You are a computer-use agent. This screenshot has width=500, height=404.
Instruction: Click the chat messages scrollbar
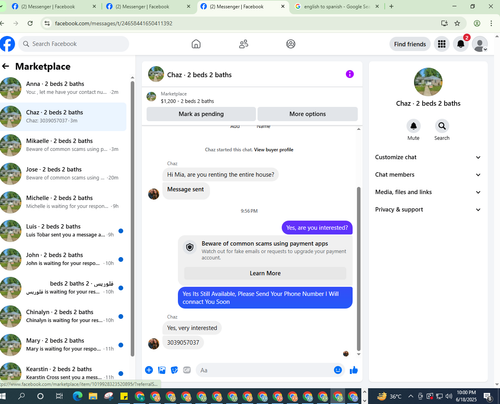(x=359, y=269)
